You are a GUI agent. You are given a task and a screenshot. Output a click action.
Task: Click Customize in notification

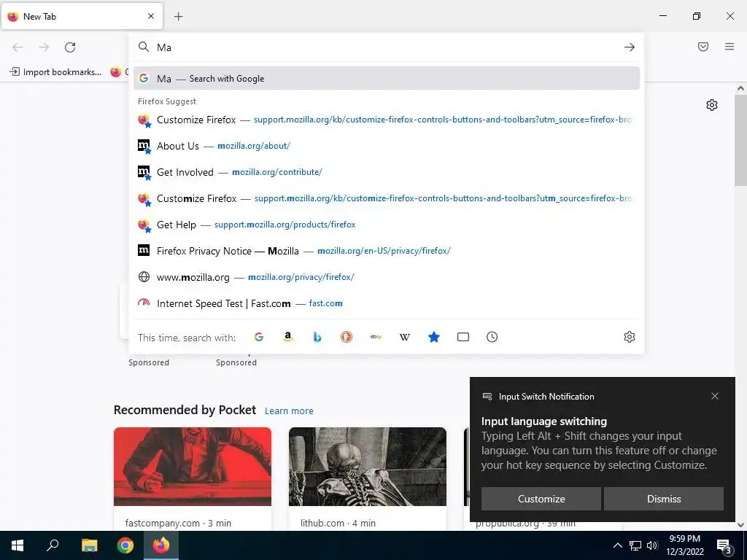click(541, 499)
